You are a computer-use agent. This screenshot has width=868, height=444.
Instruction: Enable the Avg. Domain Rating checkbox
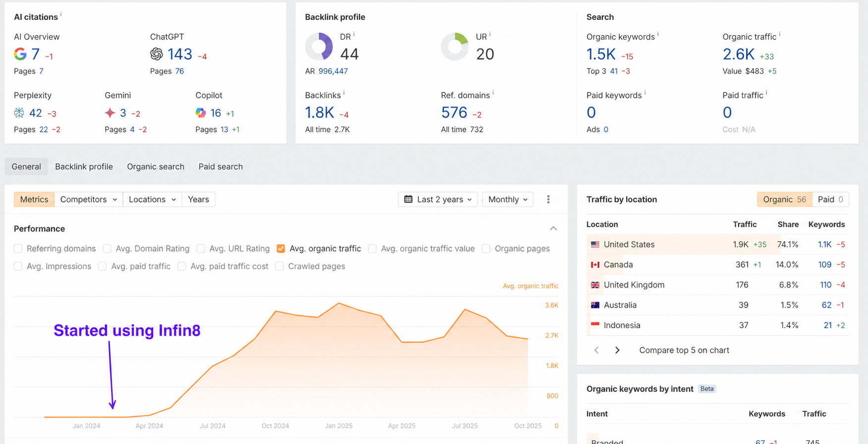click(x=107, y=248)
